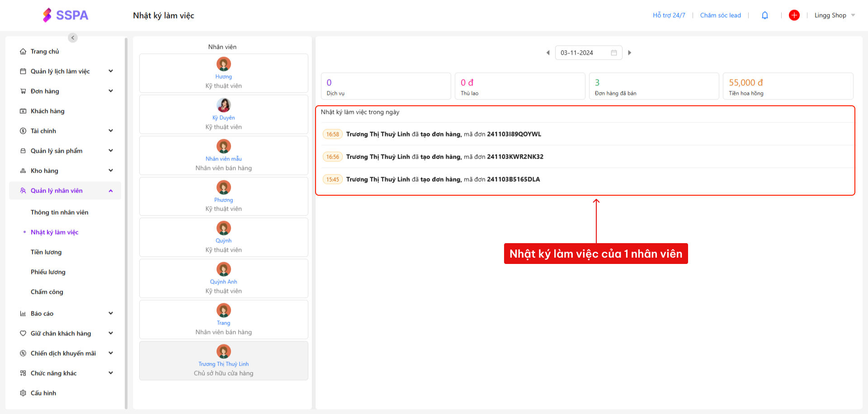Click log entry with order 241103I89QOYWL
The image size is (868, 414).
tap(588, 134)
